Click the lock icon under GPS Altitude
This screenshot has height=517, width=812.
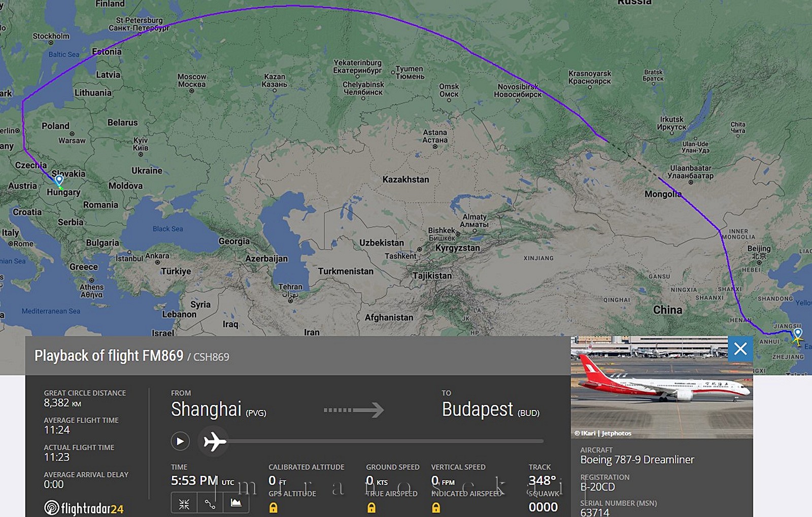tap(274, 507)
